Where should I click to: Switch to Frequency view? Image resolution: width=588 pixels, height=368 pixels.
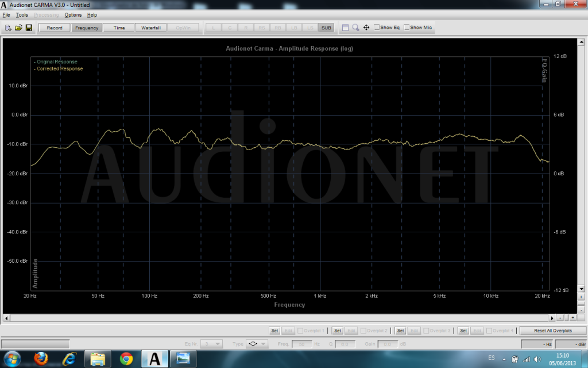87,28
